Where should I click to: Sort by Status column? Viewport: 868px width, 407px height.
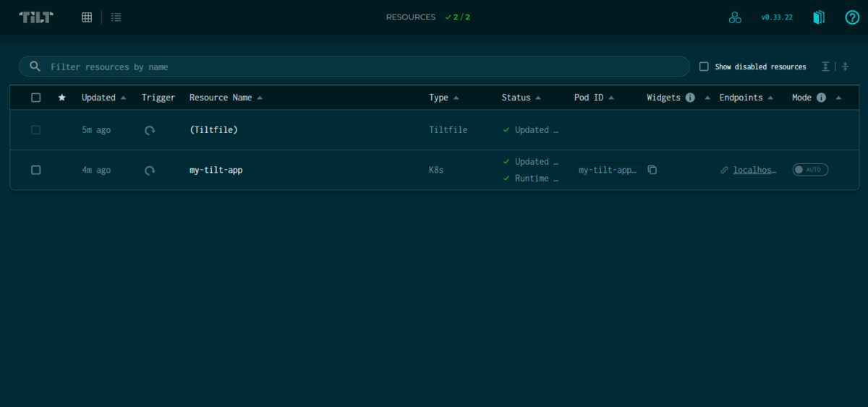click(x=522, y=98)
